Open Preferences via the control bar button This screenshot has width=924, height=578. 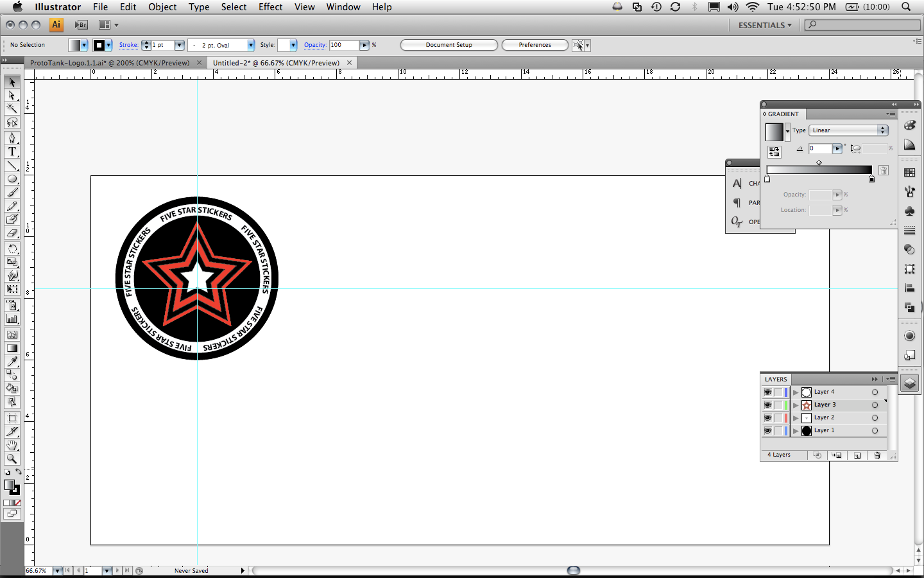[x=535, y=45]
